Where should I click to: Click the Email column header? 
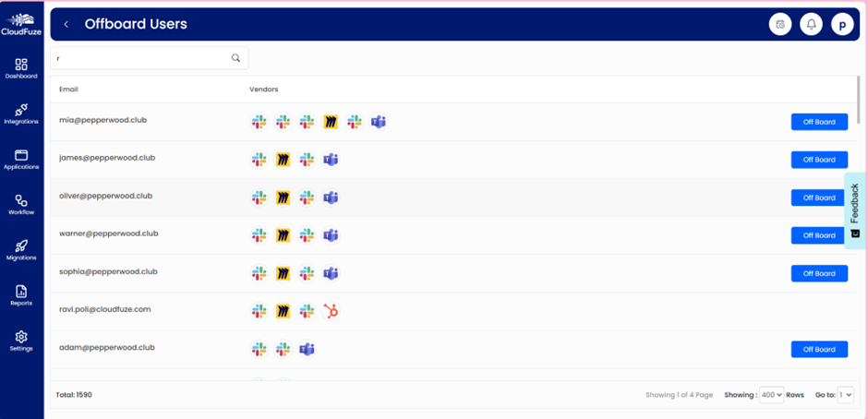68,90
